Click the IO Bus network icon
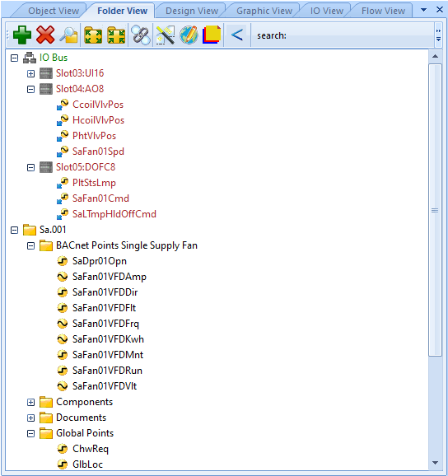 pyautogui.click(x=30, y=58)
